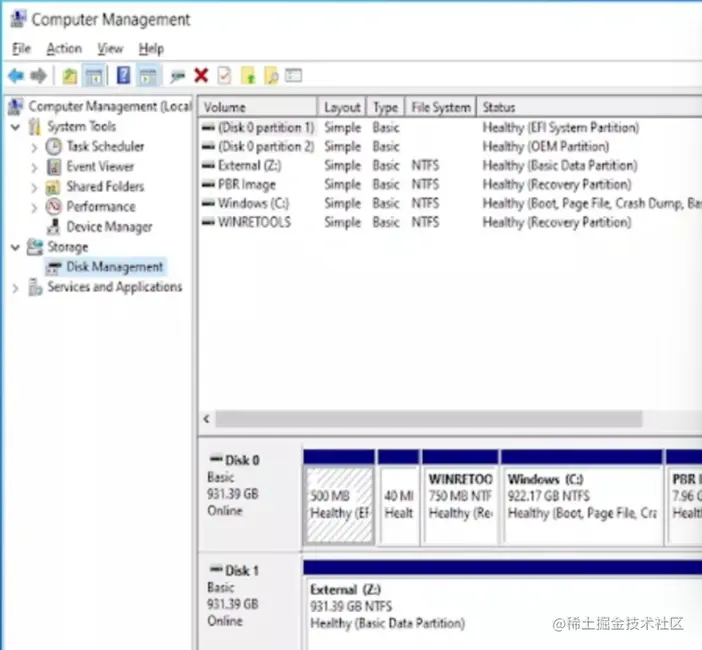702x650 pixels.
Task: Open the blue Help question mark icon
Action: [123, 75]
